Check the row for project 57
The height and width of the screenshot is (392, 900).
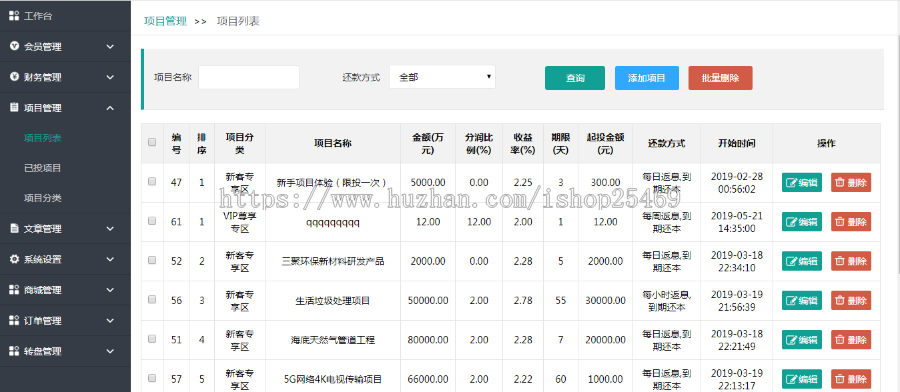[x=152, y=378]
